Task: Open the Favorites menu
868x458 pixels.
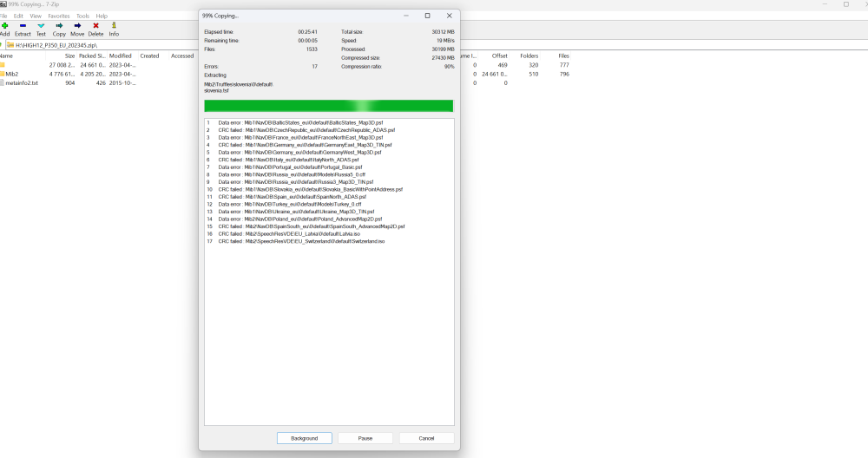Action: (x=59, y=16)
